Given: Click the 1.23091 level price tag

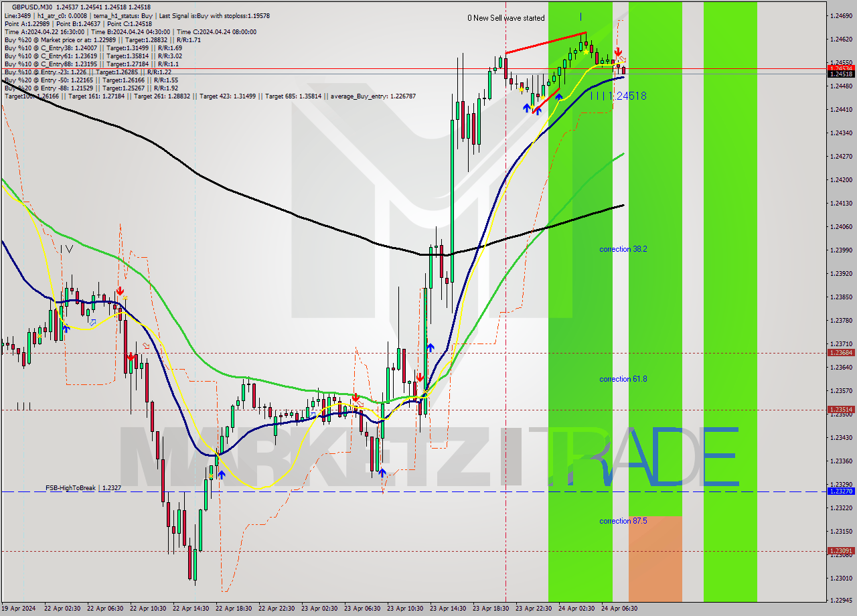Looking at the screenshot, I should point(840,551).
